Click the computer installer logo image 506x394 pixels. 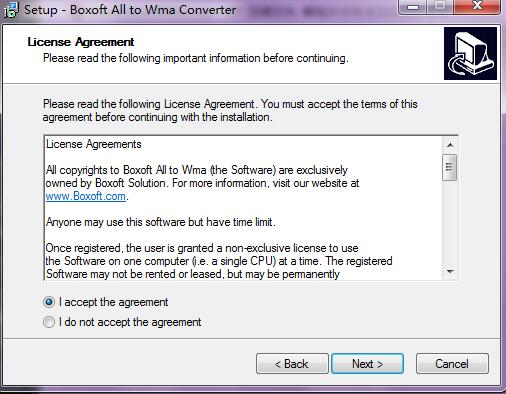[x=470, y=53]
